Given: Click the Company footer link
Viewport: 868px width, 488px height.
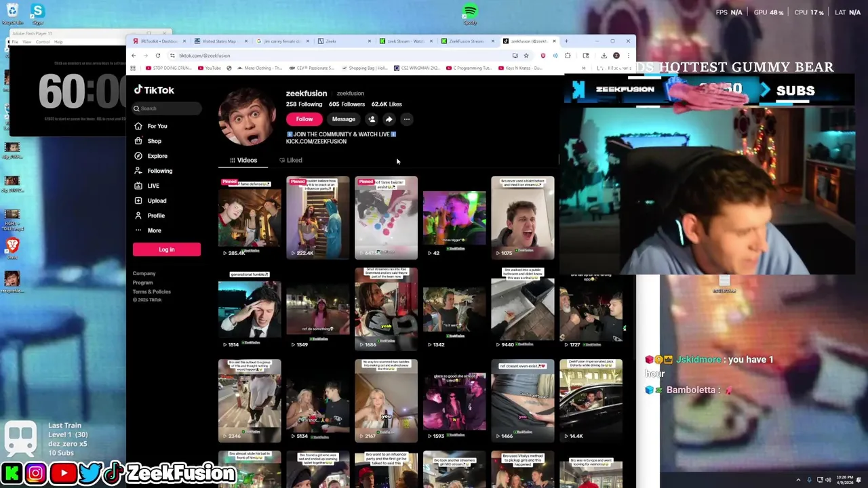Looking at the screenshot, I should (144, 274).
